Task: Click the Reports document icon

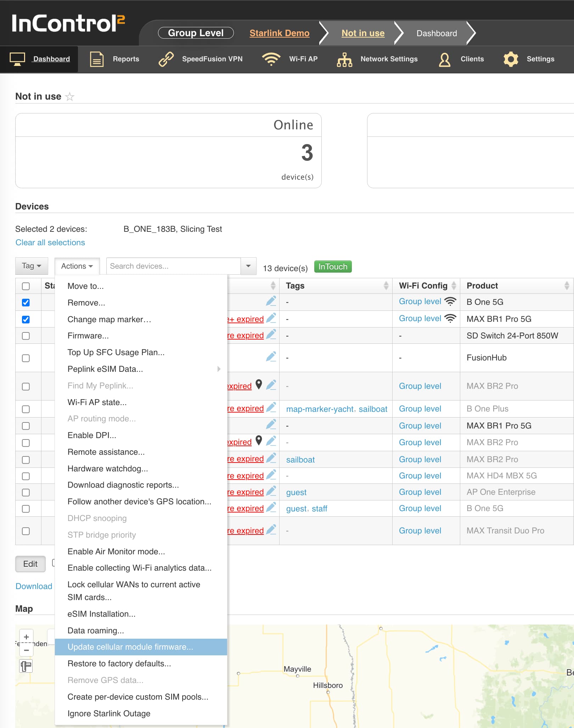Action: (96, 59)
